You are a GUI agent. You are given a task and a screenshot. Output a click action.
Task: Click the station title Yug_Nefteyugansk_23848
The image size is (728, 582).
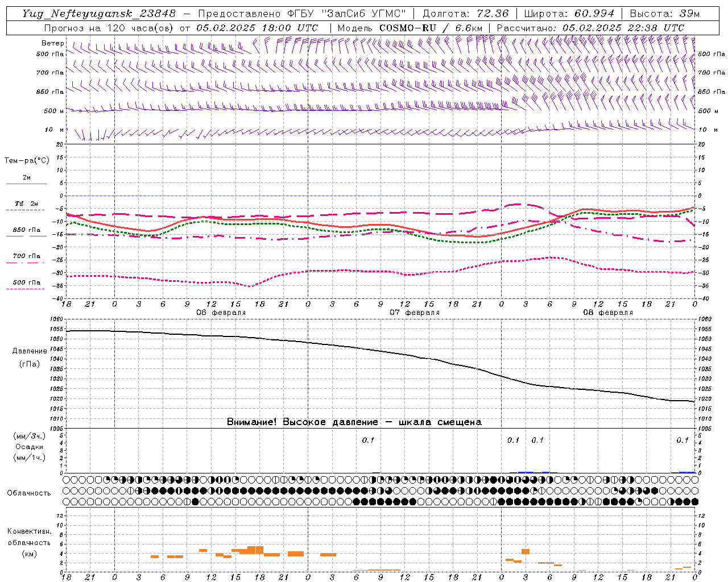pos(99,14)
